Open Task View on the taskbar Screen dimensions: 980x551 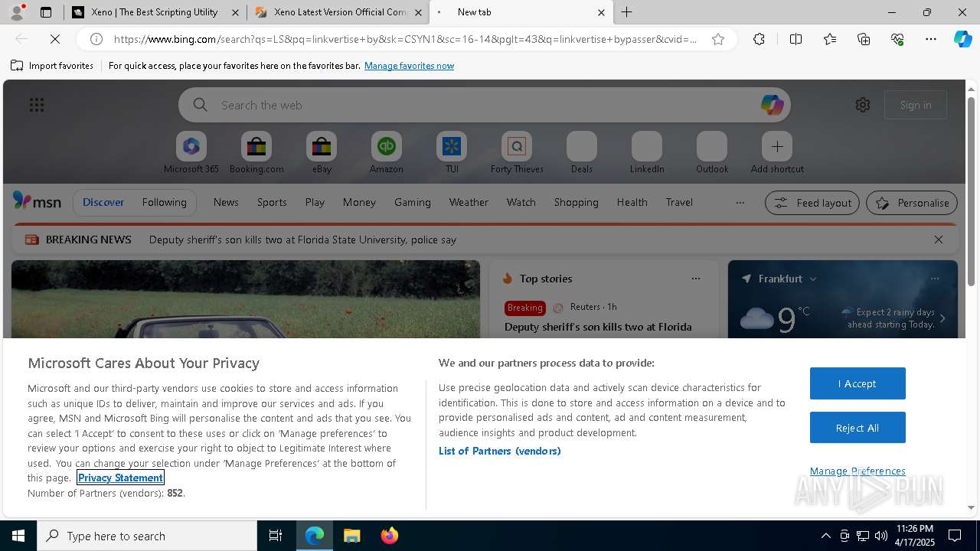[x=276, y=536]
